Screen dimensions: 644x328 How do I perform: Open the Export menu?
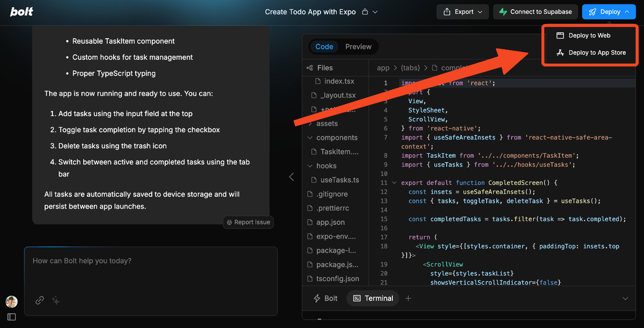tap(463, 12)
